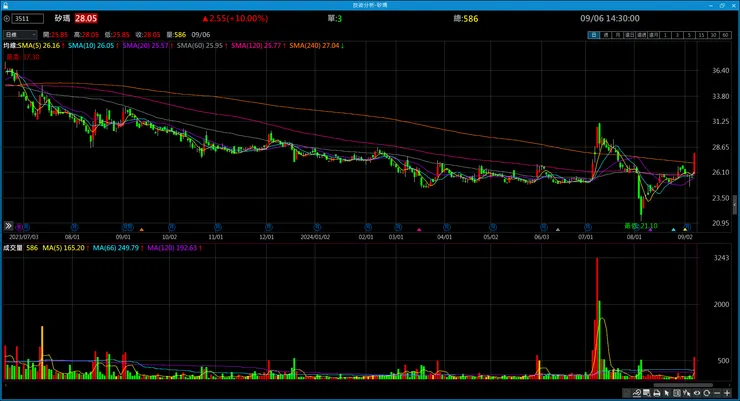Image resolution: width=740 pixels, height=401 pixels.
Task: Click the double-arrow expand icon at chart left
Action: (x=8, y=226)
